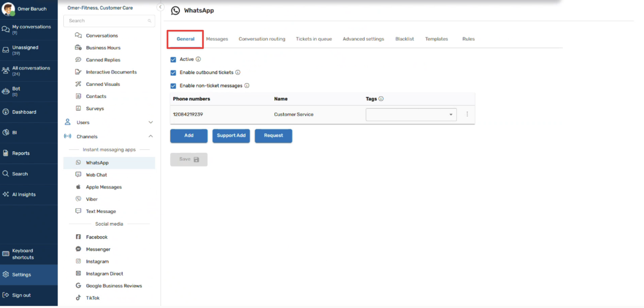Click the Request button
This screenshot has height=308, width=644.
click(x=273, y=136)
